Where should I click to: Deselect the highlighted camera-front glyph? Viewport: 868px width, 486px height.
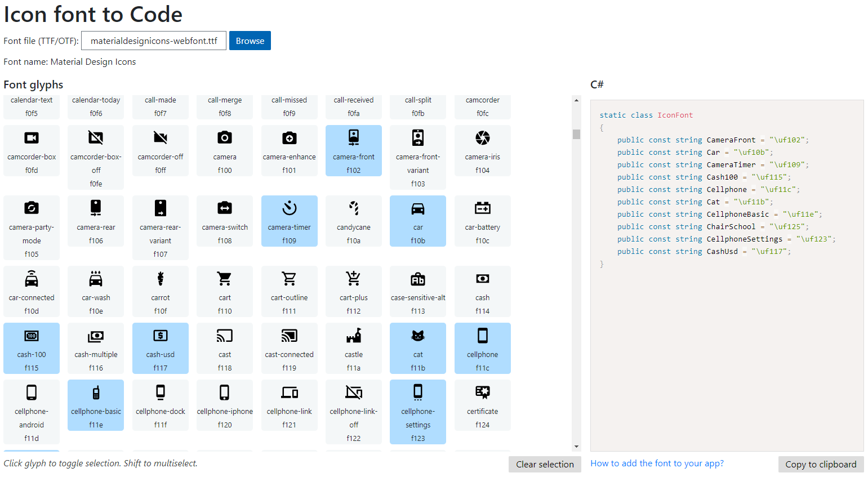pos(353,150)
